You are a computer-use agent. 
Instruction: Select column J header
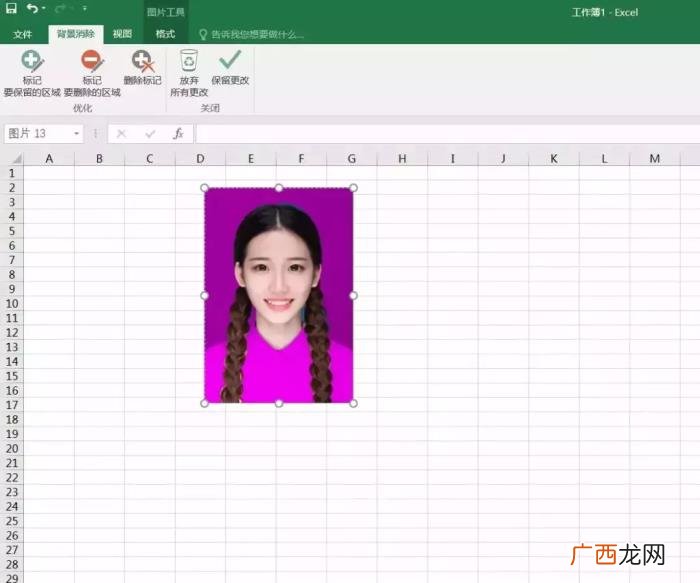(x=503, y=159)
